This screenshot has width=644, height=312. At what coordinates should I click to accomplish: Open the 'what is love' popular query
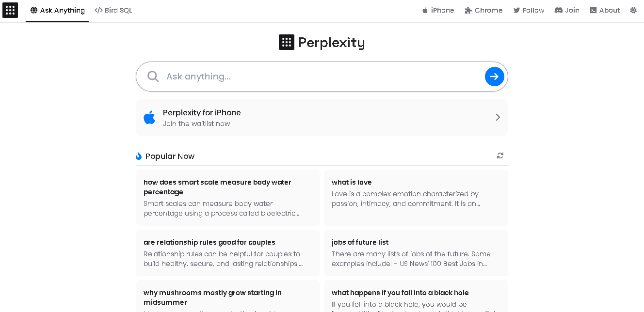416,198
